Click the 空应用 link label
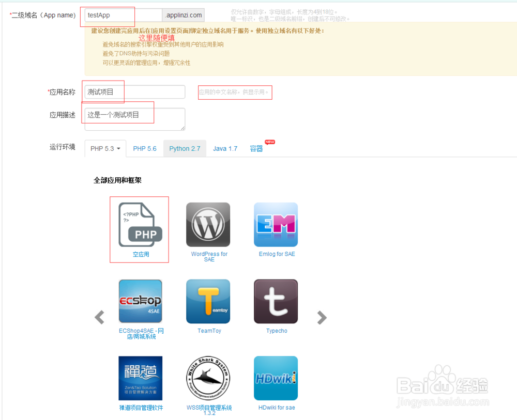This screenshot has width=517, height=420. [x=141, y=254]
